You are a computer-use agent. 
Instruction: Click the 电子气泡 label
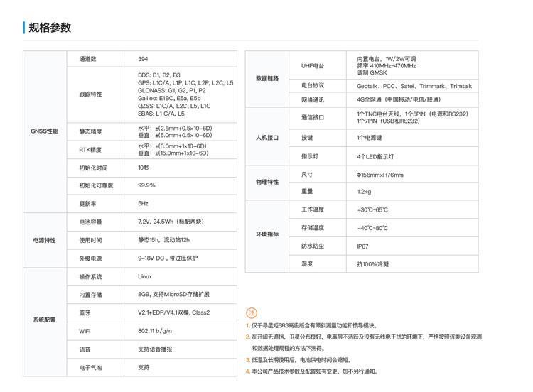click(90, 368)
